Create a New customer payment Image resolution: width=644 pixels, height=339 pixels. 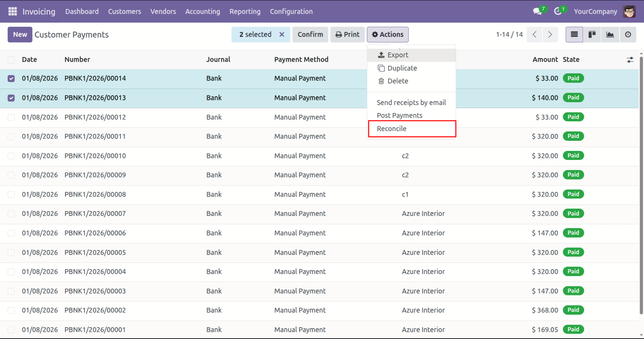pos(20,35)
